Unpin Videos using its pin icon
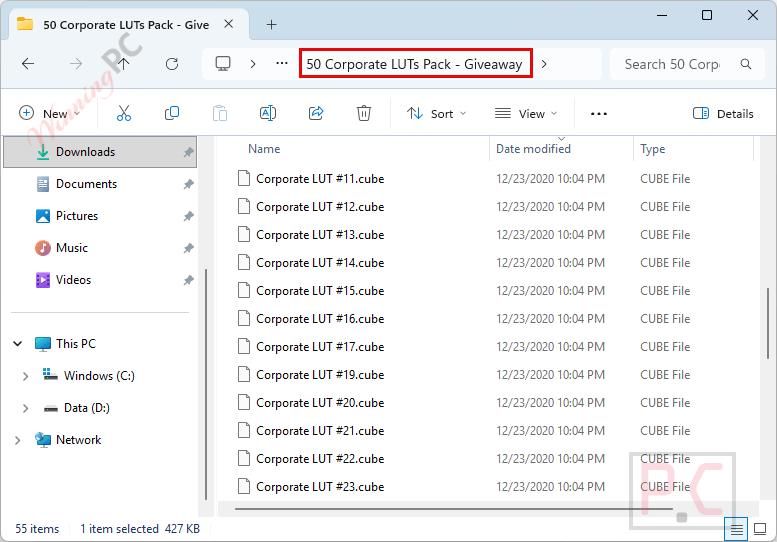Viewport: 777px width, 542px height. tap(188, 280)
